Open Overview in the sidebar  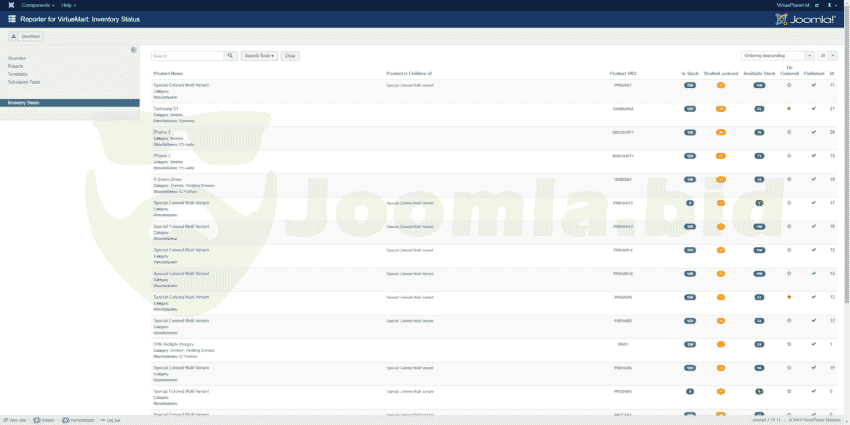click(x=17, y=58)
